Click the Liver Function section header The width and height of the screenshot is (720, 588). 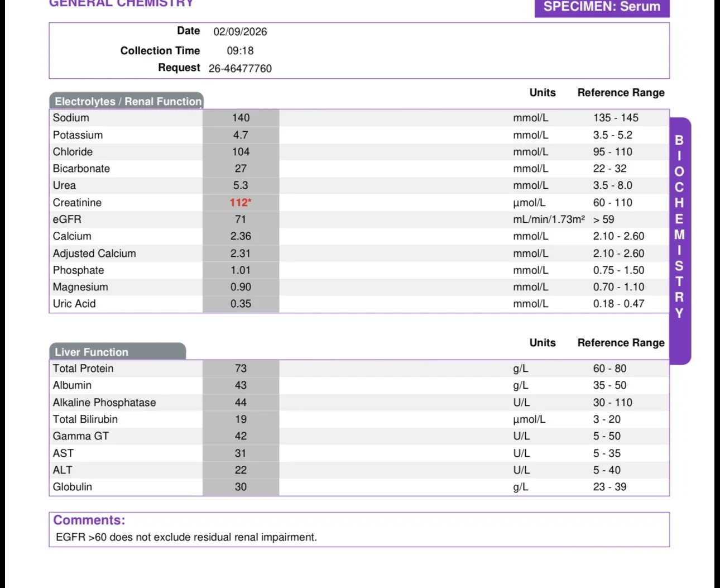[x=117, y=352]
